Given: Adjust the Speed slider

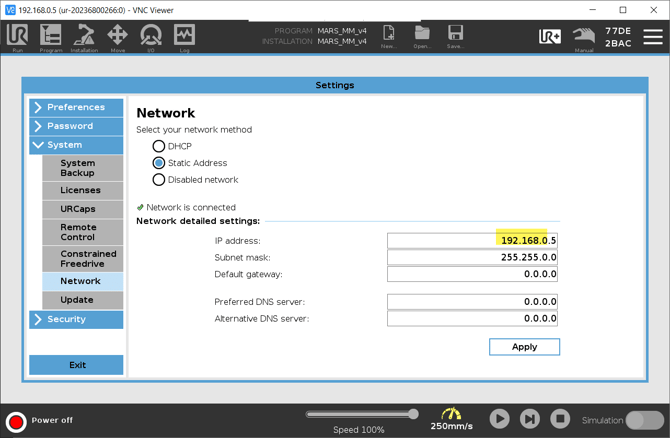Looking at the screenshot, I should (413, 414).
